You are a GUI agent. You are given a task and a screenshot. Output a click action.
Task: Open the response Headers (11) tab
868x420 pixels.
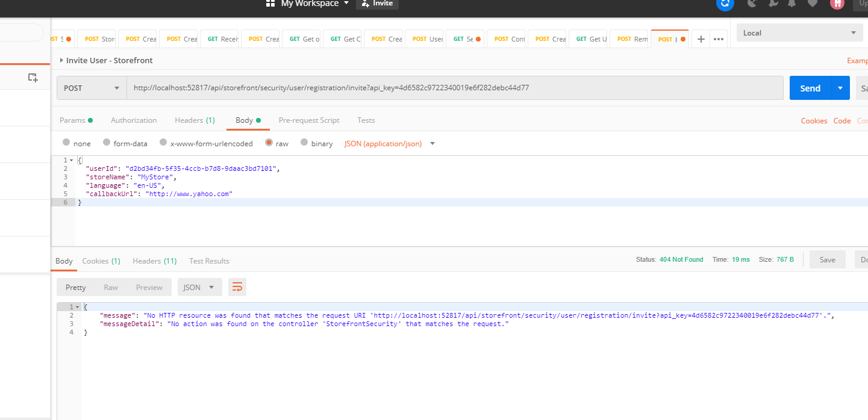pos(155,261)
